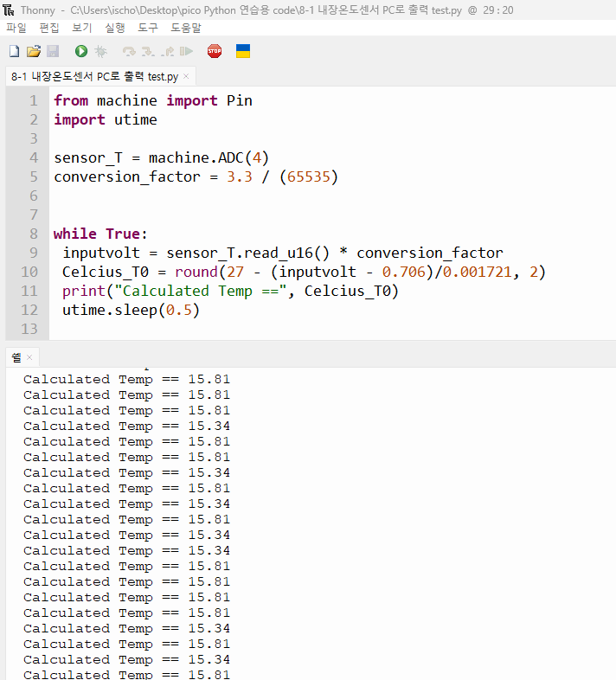Click the value 0.001721 in code
The width and height of the screenshot is (616, 680).
(478, 272)
